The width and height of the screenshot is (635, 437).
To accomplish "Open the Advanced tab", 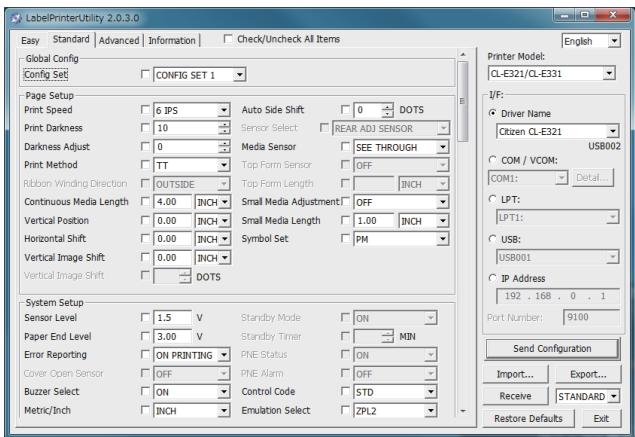I will click(119, 41).
